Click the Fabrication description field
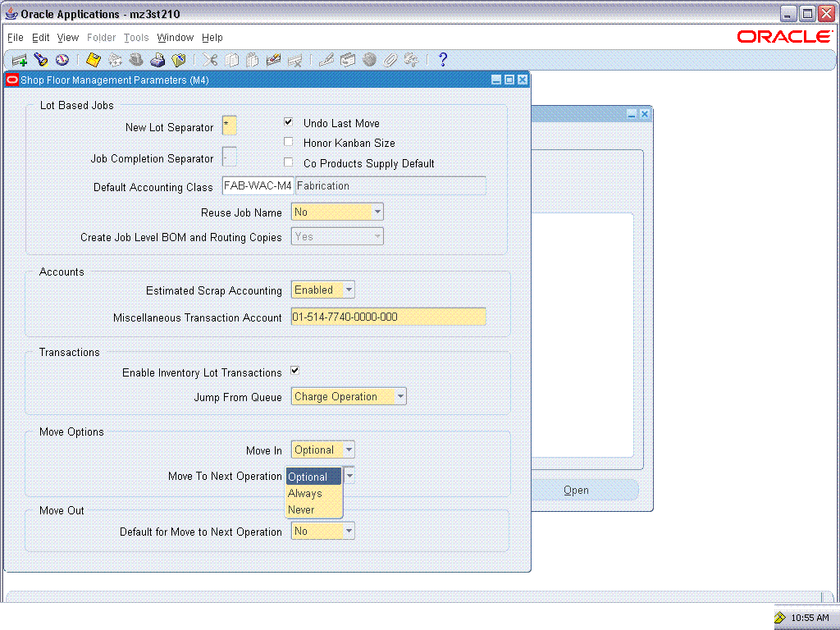Image resolution: width=840 pixels, height=630 pixels. (x=390, y=186)
